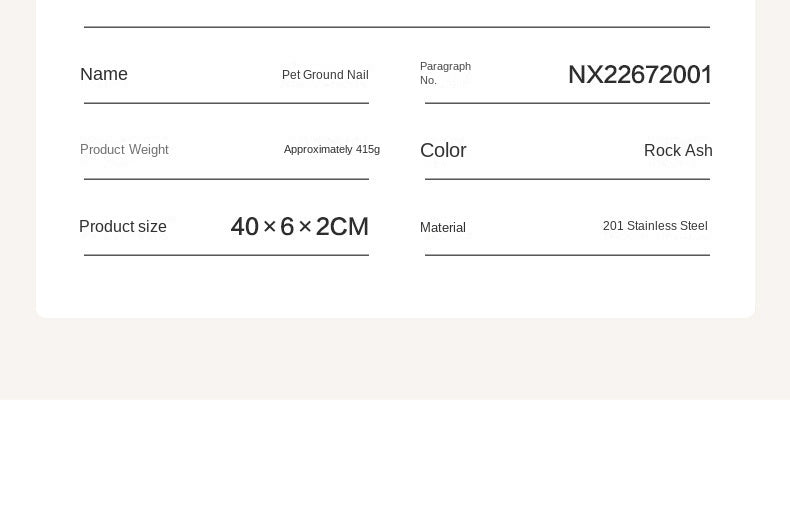Click the "Product size" label
790x506 pixels.
pyautogui.click(x=123, y=227)
